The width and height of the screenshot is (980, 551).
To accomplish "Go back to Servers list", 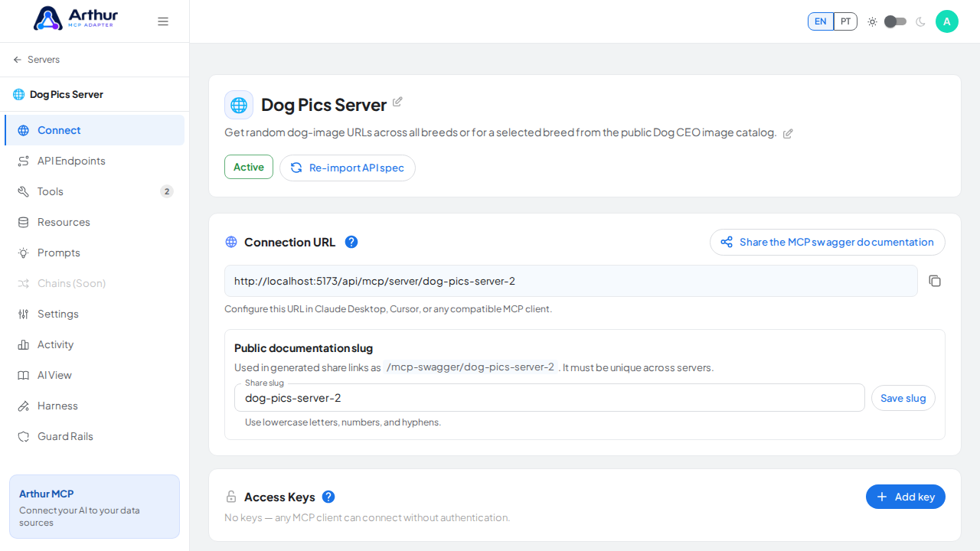I will tap(36, 60).
